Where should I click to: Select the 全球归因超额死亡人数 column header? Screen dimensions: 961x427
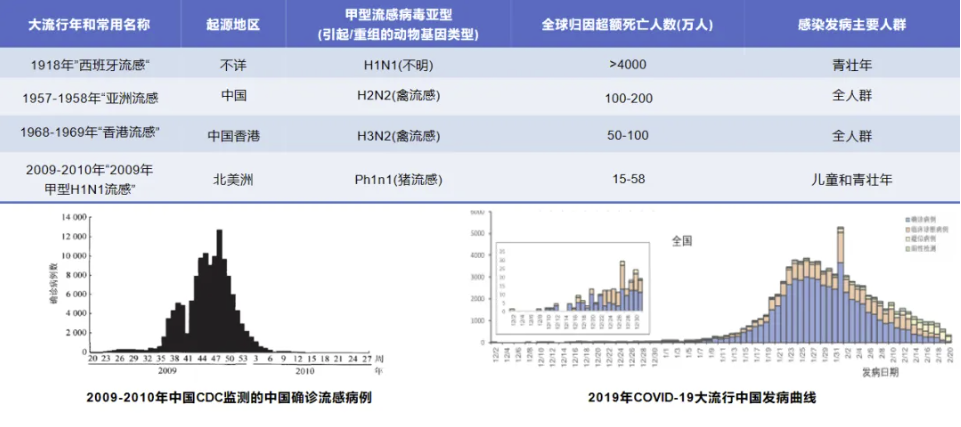[627, 25]
